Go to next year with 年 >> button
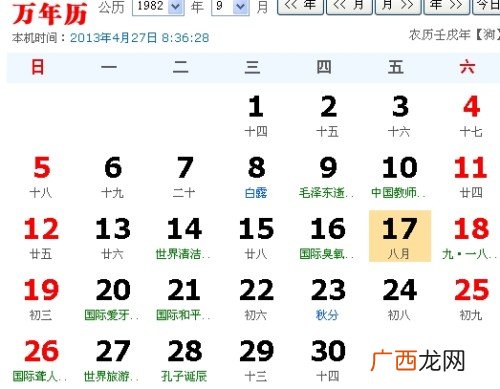This screenshot has height=389, width=500. (447, 6)
